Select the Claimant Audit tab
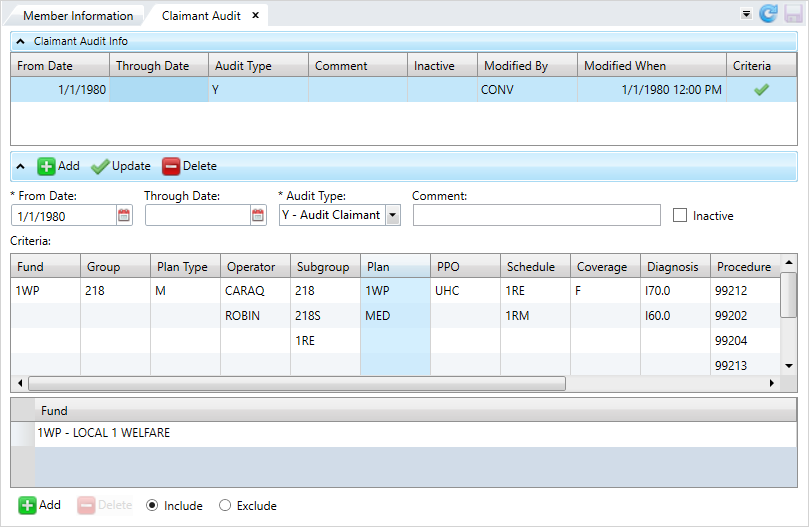809x527 pixels. coord(201,16)
